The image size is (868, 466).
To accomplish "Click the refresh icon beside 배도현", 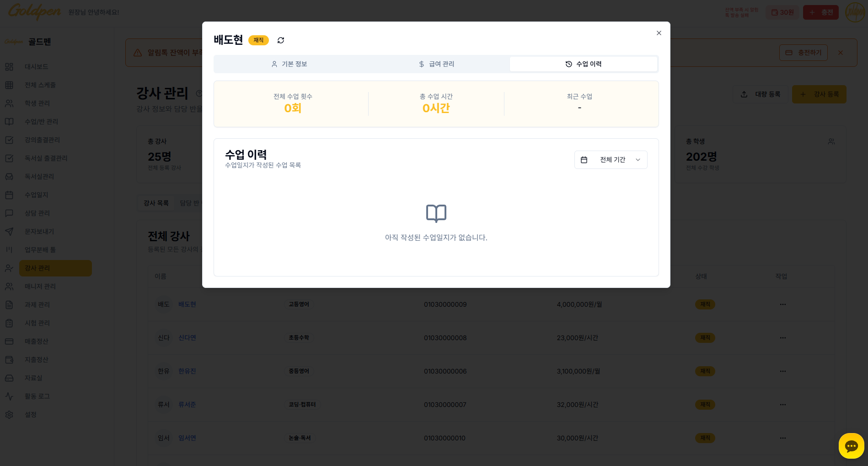I will pyautogui.click(x=281, y=40).
